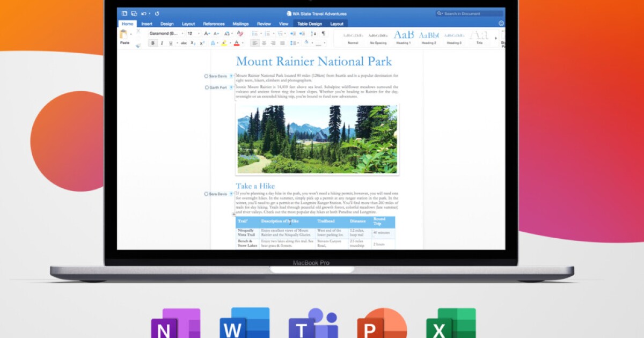Click the smiley feedback icon right of ribbon tabs
Image resolution: width=644 pixels, height=338 pixels.
(501, 24)
